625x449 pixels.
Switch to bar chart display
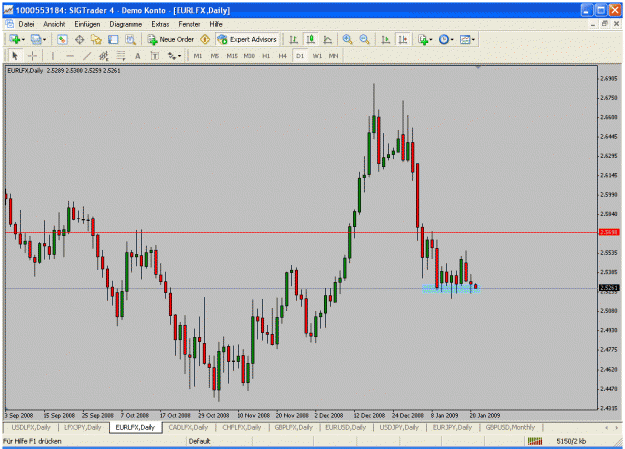click(x=293, y=39)
